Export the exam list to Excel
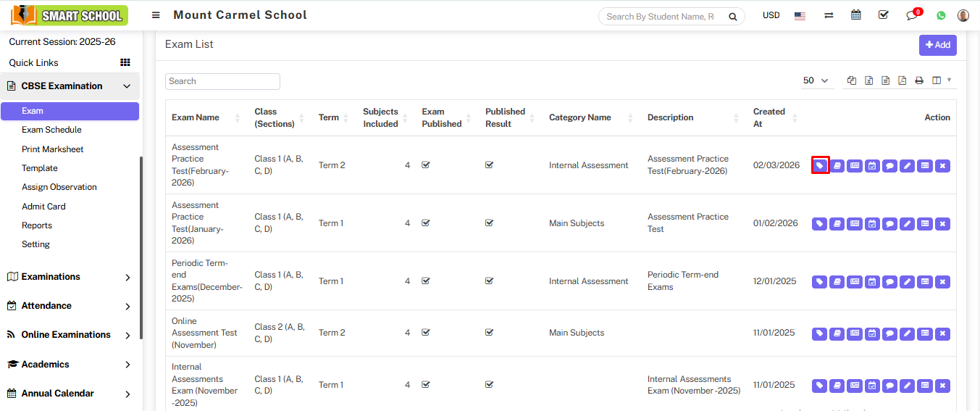 point(868,80)
